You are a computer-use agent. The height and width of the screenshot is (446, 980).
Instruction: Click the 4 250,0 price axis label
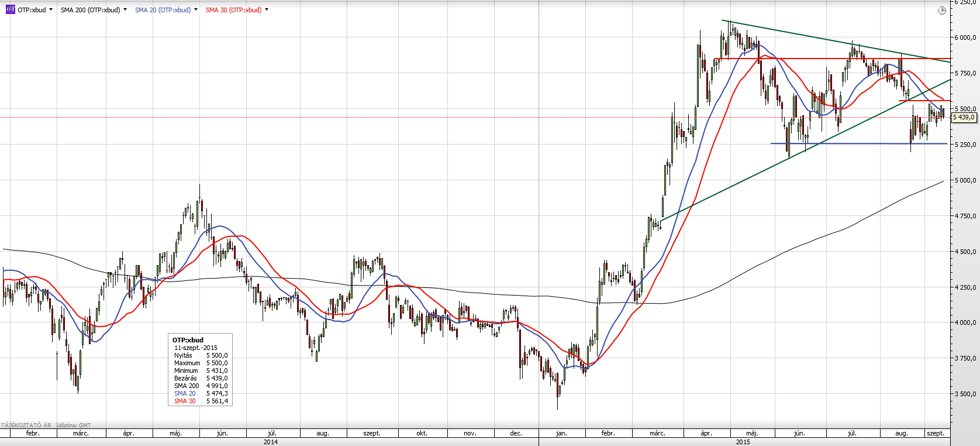click(965, 287)
